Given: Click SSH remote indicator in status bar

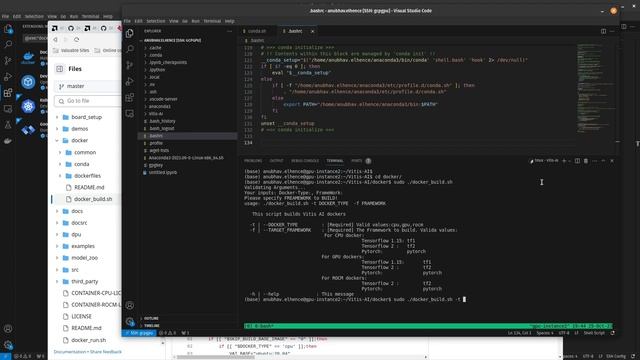Looking at the screenshot, I should click(x=140, y=333).
